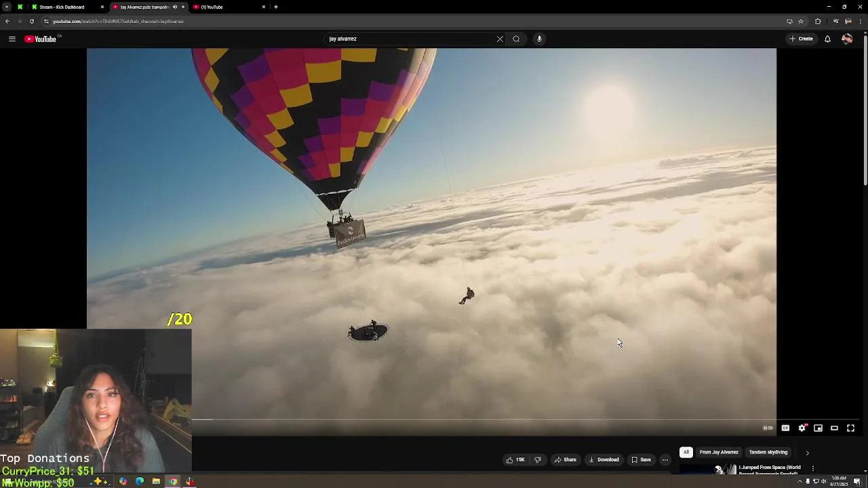Open the taskbar clock and date
Image resolution: width=868 pixels, height=488 pixels.
tap(839, 481)
